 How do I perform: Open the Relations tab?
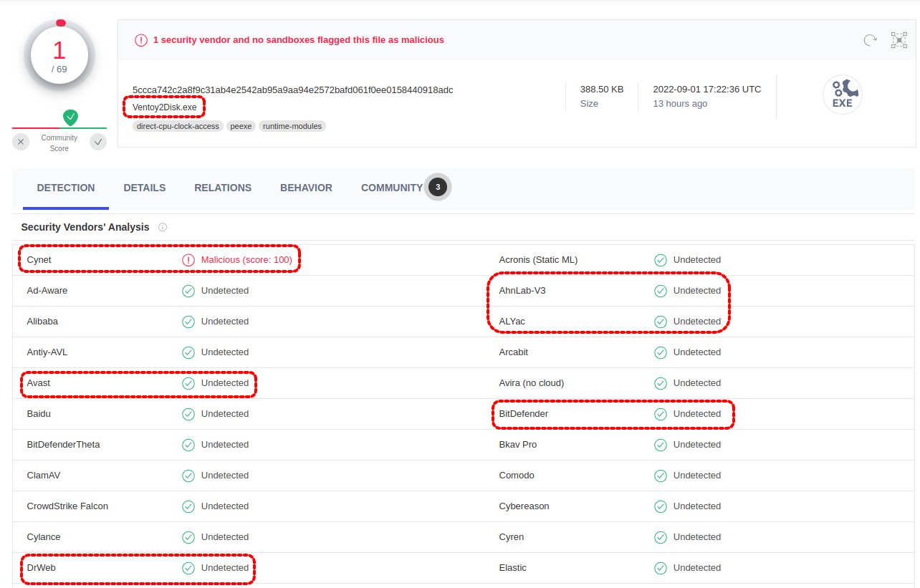click(223, 188)
